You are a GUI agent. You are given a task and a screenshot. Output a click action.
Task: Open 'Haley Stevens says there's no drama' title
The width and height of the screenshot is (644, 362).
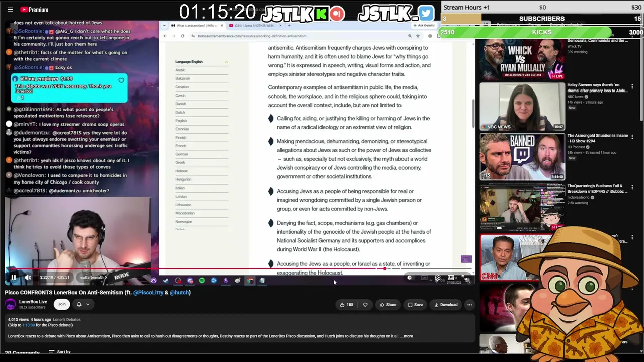(598, 88)
